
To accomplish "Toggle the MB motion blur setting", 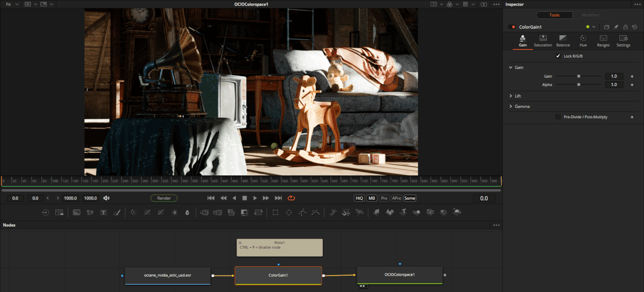I will (x=371, y=198).
